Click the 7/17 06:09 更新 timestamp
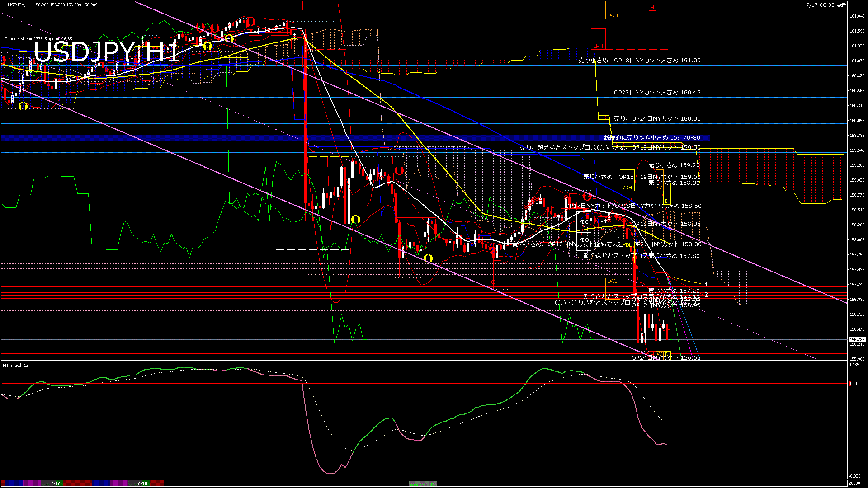This screenshot has width=868, height=488. [826, 5]
